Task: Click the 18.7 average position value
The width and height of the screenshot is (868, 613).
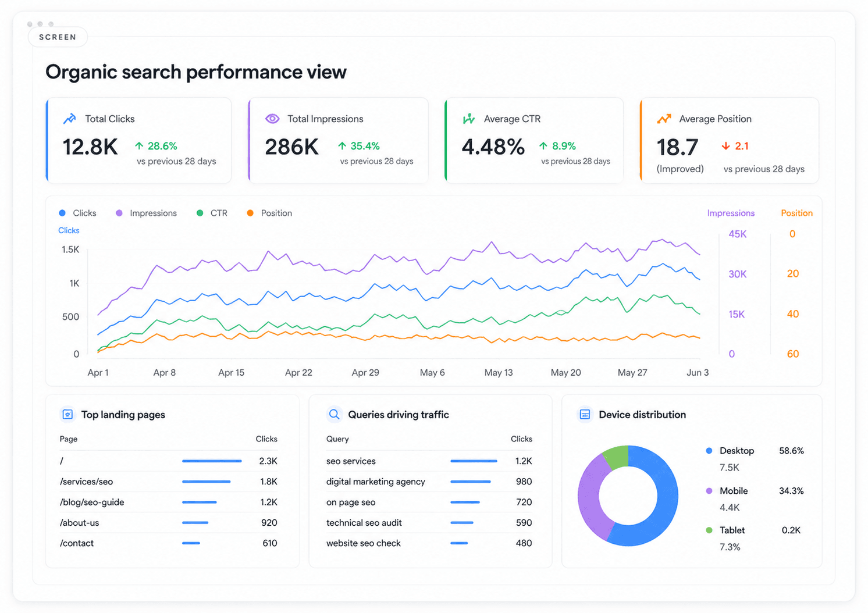Action: [677, 147]
